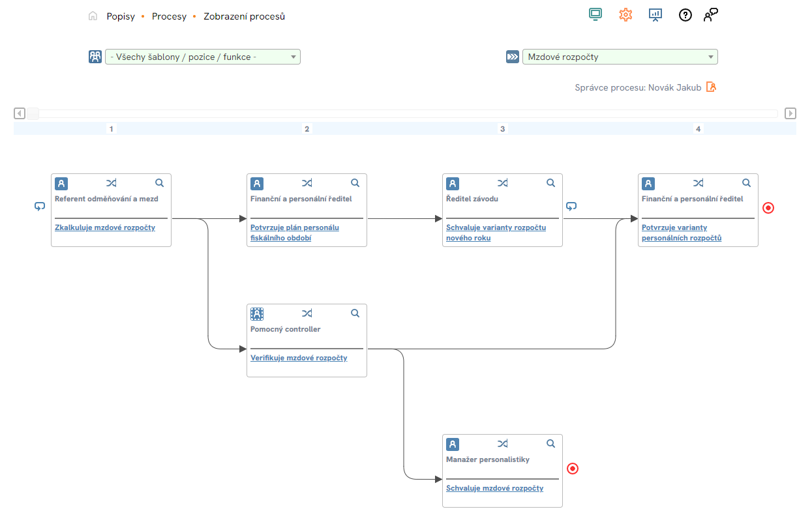Screen dimensions: 812x522
Task: Go to Popisy in the breadcrumb
Action: coord(121,16)
